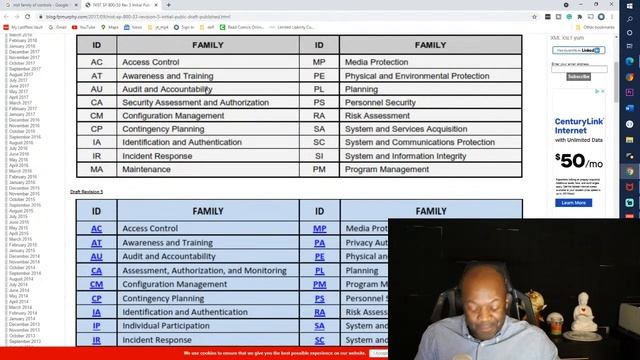640x360 pixels.
Task: Open the AU family link
Action: click(x=96, y=257)
